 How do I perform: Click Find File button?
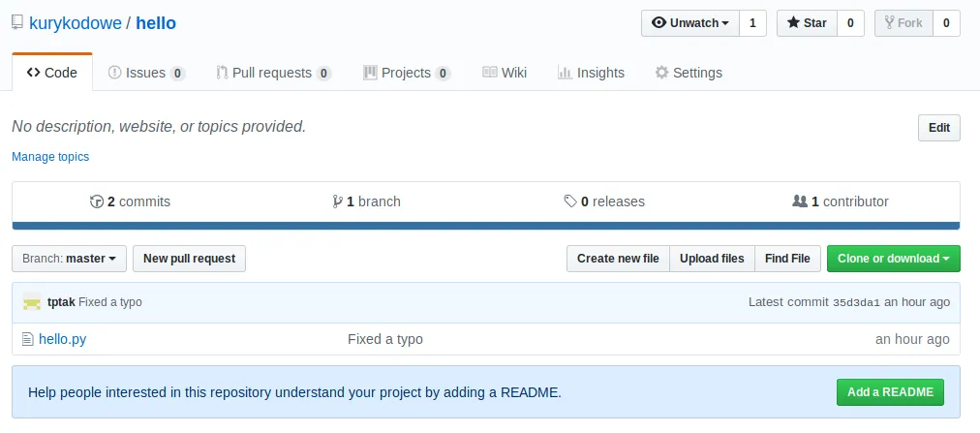[787, 259]
